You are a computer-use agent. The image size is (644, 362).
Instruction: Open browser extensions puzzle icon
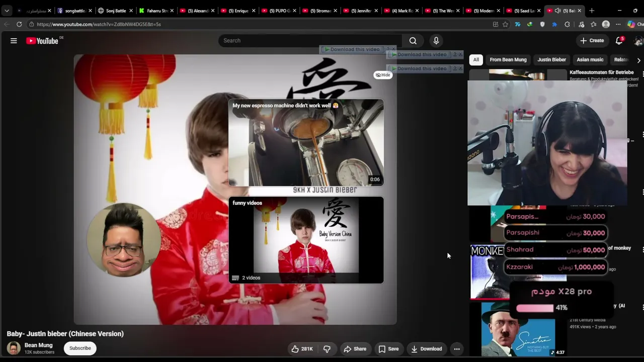[x=567, y=24]
